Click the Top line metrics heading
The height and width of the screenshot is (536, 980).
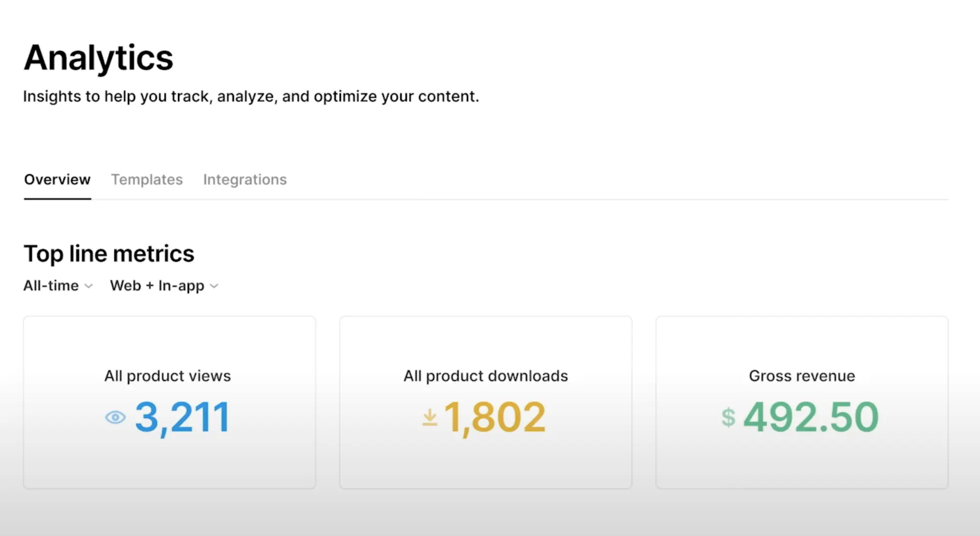[109, 254]
